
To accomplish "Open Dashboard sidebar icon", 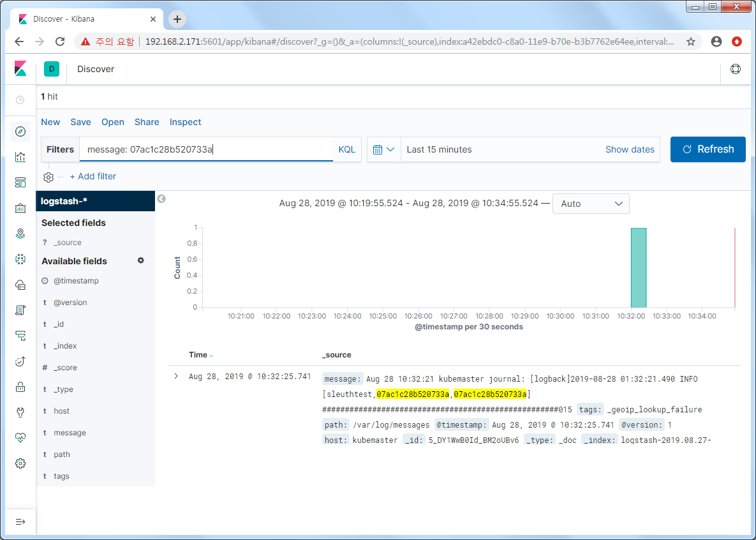I will (20, 183).
